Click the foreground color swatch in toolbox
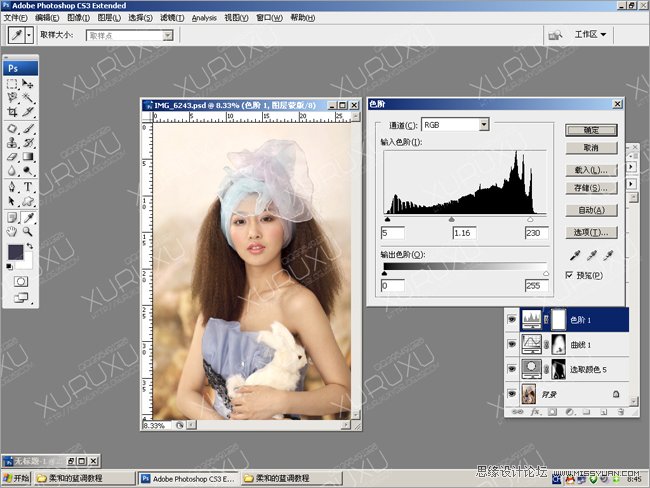Viewport: 650px width, 488px height. pos(17,253)
